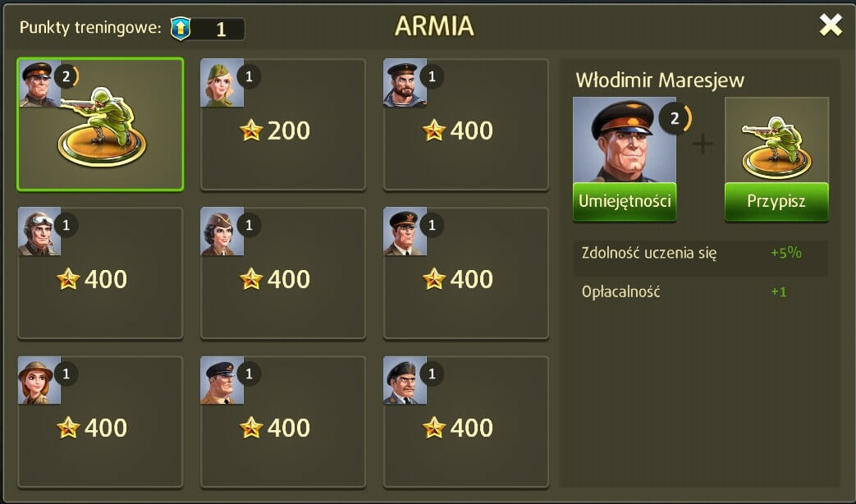The image size is (856, 504).
Task: Select officer with mustache and star cap
Action: pos(405,231)
